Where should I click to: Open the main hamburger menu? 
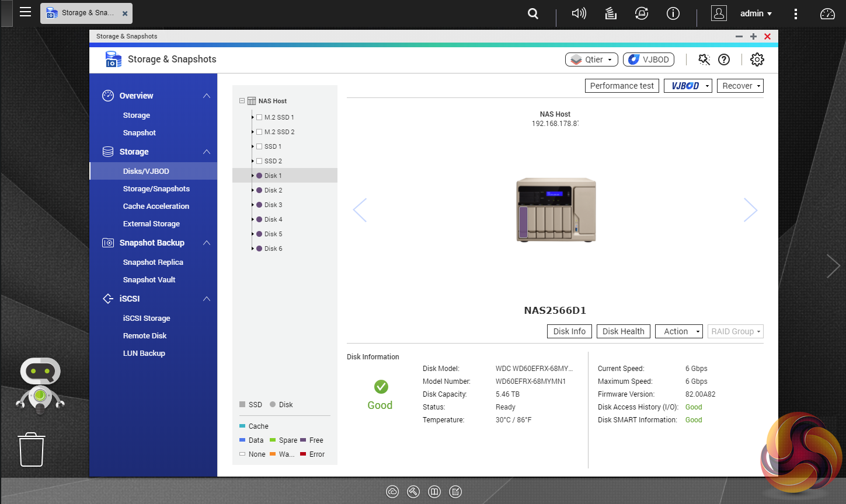25,12
